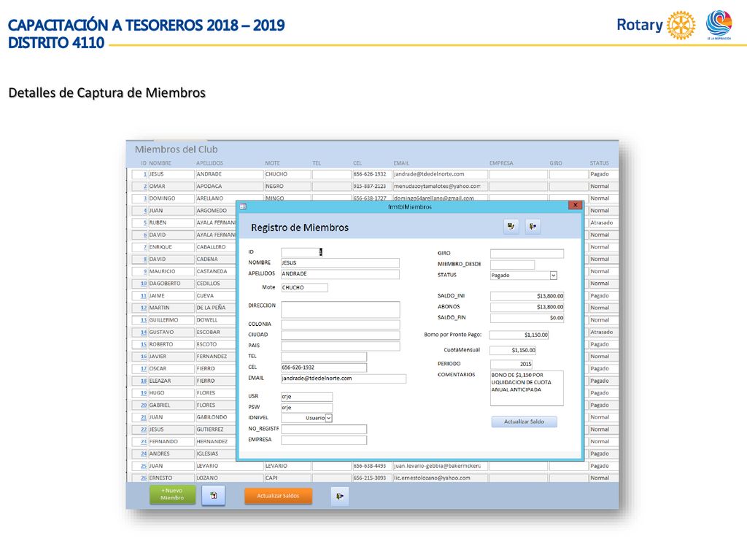The width and height of the screenshot is (747, 560).
Task: Click the NOMBRE field containing JESUS
Action: [x=340, y=262]
